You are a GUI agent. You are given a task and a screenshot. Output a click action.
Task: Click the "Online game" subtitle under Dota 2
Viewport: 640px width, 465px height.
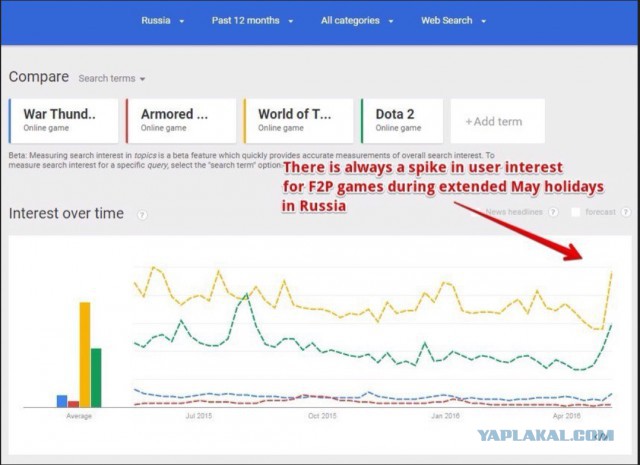(398, 128)
